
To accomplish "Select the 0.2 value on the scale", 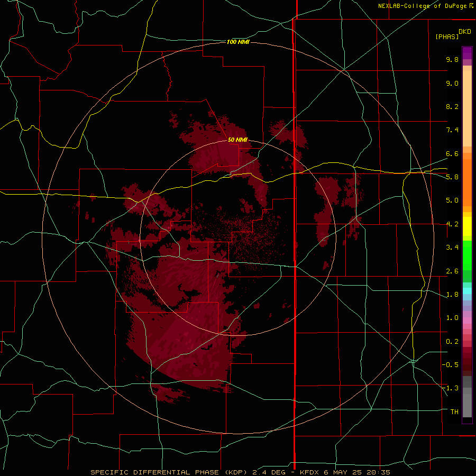I will tap(452, 342).
